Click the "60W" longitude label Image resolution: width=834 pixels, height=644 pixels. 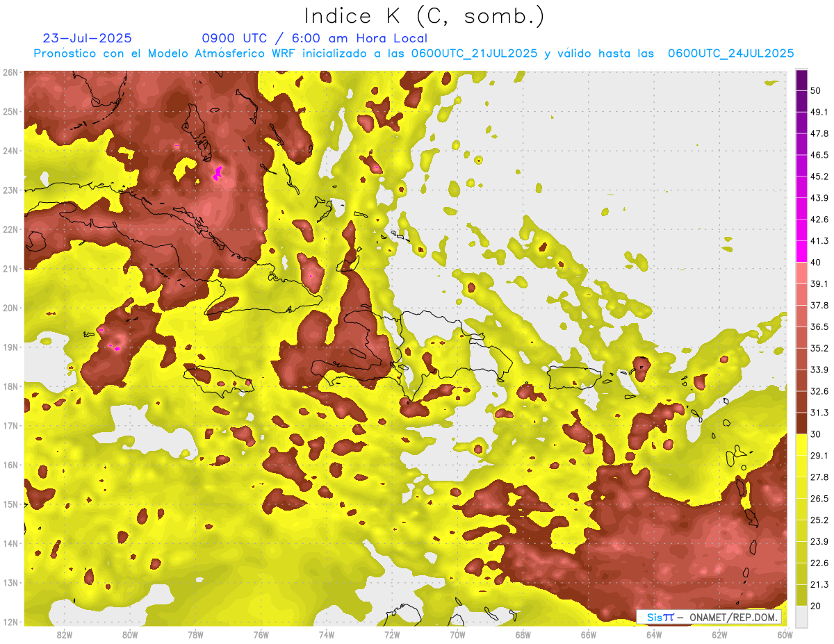point(785,635)
